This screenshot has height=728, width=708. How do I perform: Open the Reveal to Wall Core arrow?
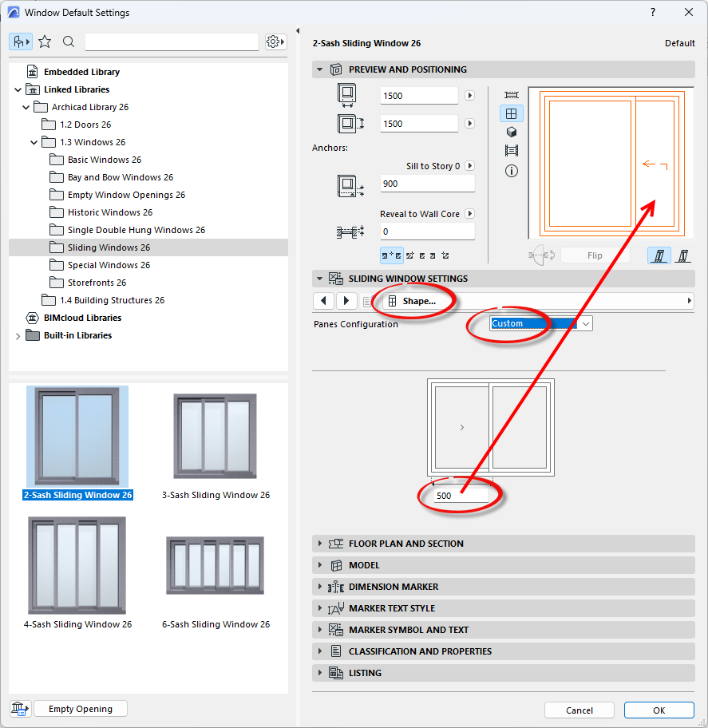470,214
